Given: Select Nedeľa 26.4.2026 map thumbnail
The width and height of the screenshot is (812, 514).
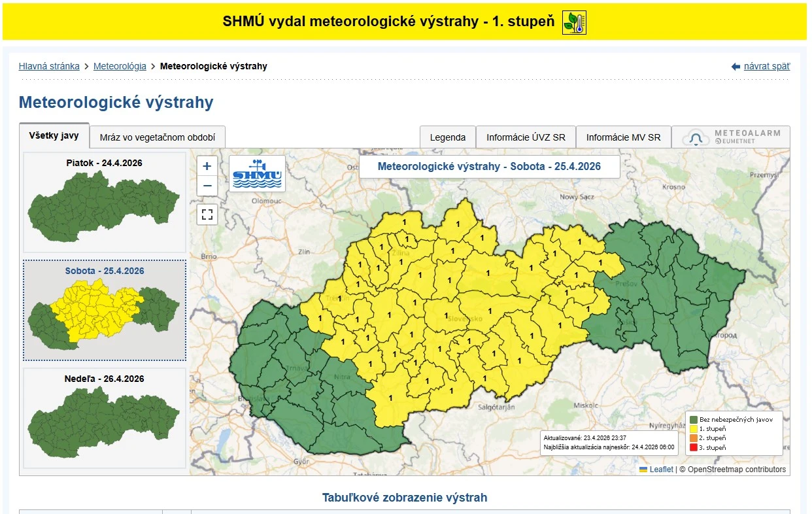Looking at the screenshot, I should click(105, 419).
